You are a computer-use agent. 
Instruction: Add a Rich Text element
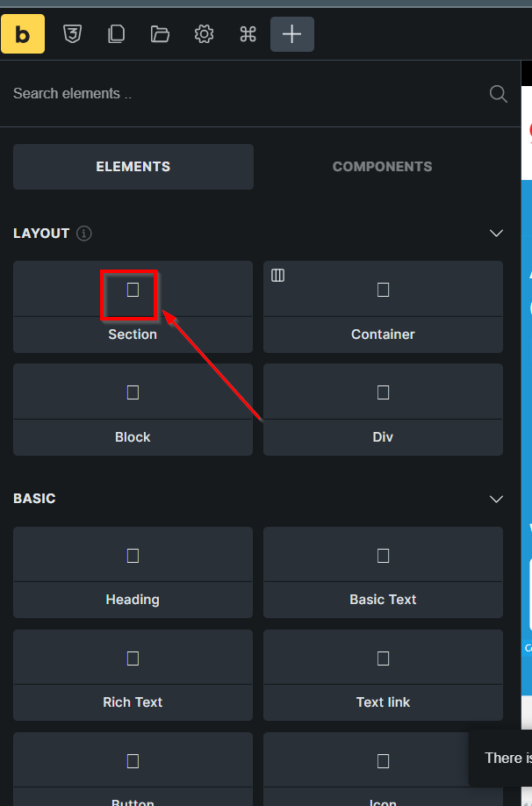pos(133,675)
